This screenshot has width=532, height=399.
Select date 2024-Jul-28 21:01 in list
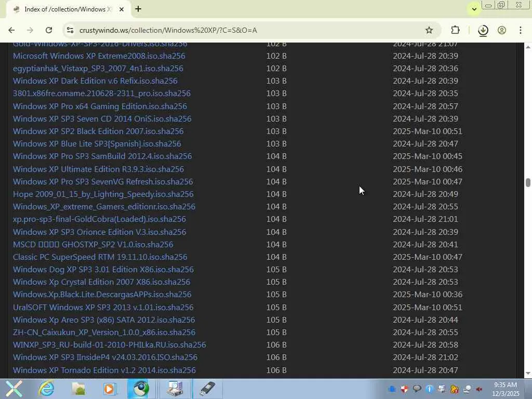point(425,219)
